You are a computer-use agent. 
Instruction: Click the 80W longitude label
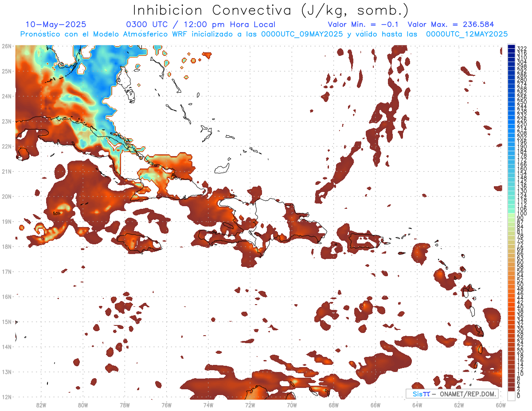click(83, 405)
